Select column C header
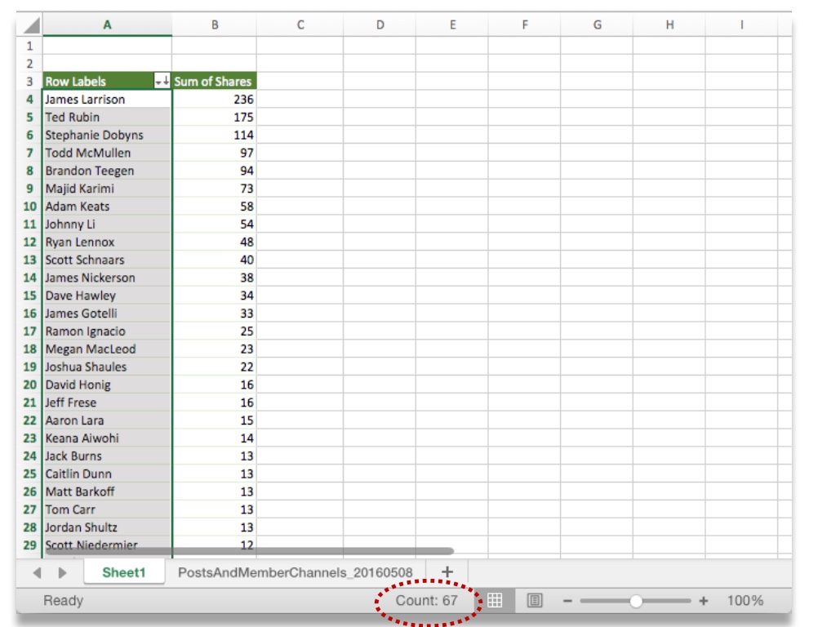Screen dimensions: 840x627 tap(300, 24)
